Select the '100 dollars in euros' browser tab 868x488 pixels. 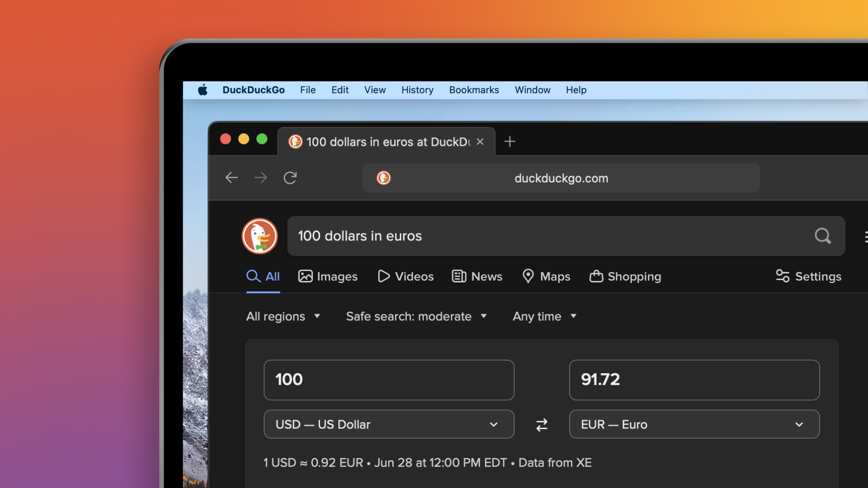pyautogui.click(x=387, y=142)
